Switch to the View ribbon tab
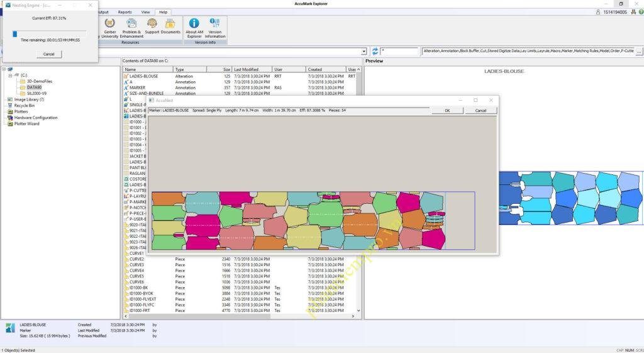Viewport: 644px width, 353px height. point(145,12)
